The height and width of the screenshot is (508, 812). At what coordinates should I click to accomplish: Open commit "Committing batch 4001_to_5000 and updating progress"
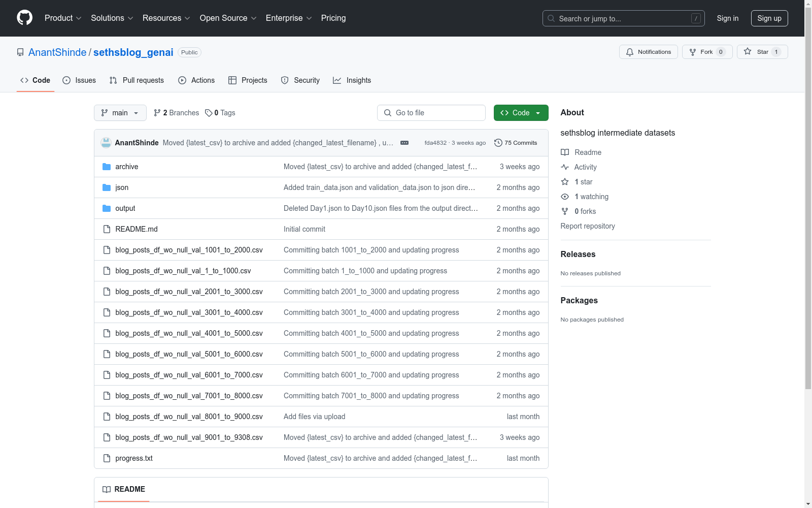coord(371,333)
